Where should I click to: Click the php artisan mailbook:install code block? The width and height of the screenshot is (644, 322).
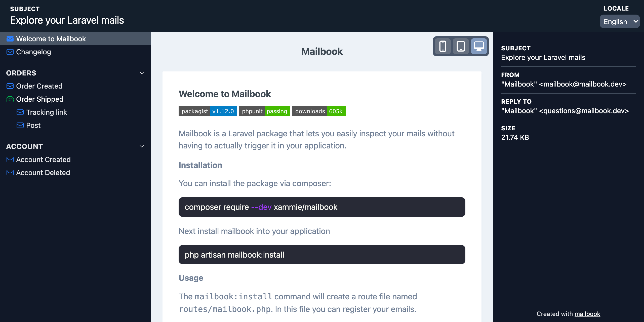[x=322, y=255]
